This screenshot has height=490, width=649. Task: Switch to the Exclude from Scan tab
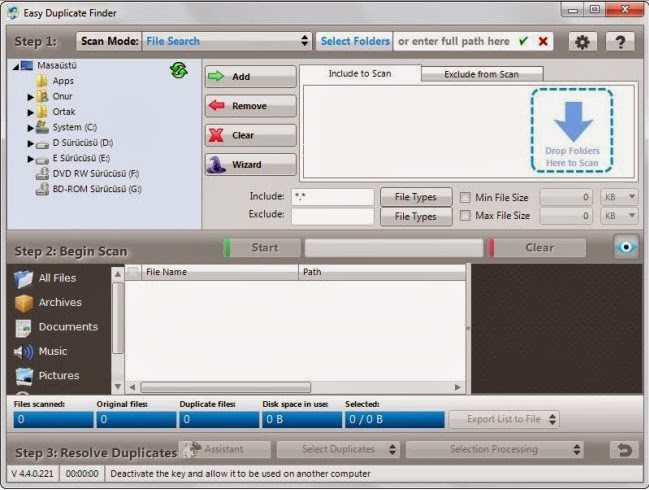click(x=482, y=74)
